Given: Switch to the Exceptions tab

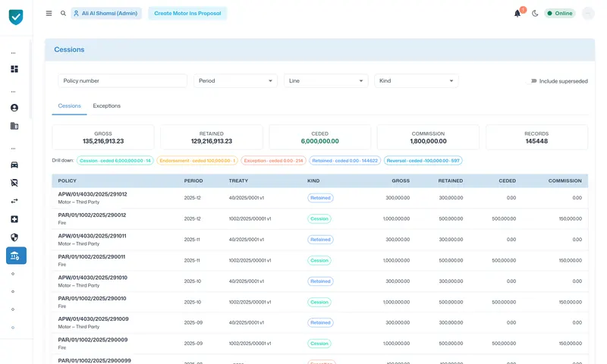Looking at the screenshot, I should (x=106, y=106).
